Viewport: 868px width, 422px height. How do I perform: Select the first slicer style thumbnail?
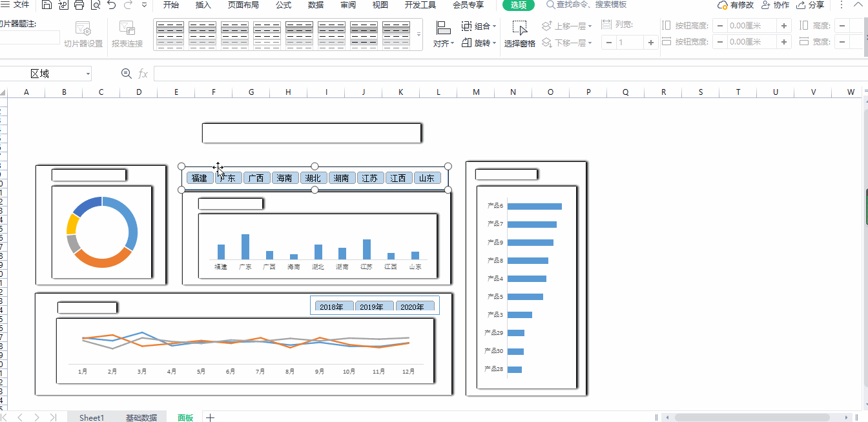(169, 35)
